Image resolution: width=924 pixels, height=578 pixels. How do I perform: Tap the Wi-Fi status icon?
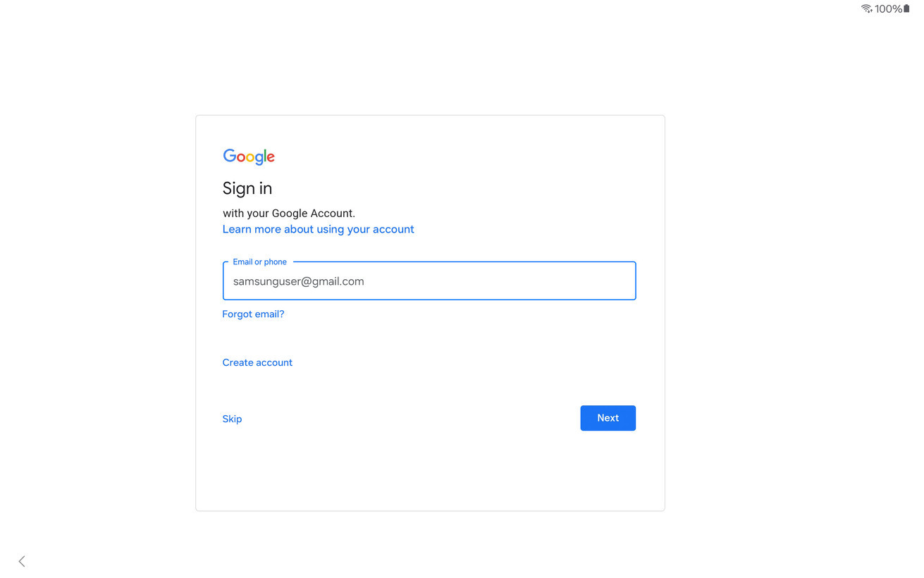pos(866,9)
